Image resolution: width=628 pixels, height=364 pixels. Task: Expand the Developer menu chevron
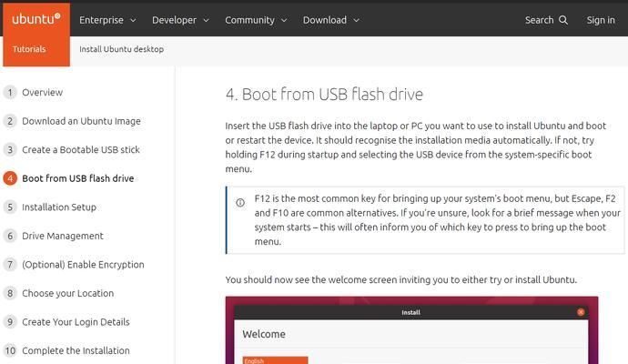click(206, 20)
